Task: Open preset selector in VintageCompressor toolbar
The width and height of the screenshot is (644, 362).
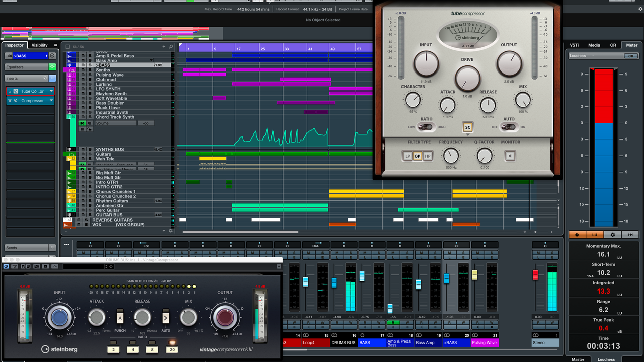Action: 85,266
